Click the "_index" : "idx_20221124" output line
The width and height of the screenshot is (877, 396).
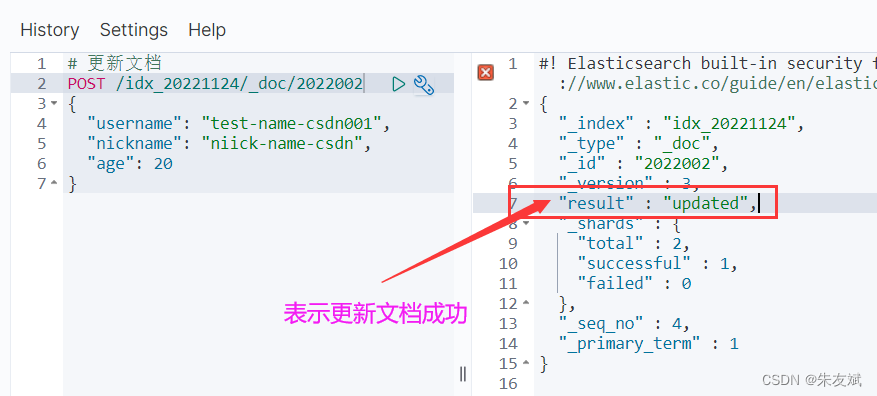click(681, 124)
